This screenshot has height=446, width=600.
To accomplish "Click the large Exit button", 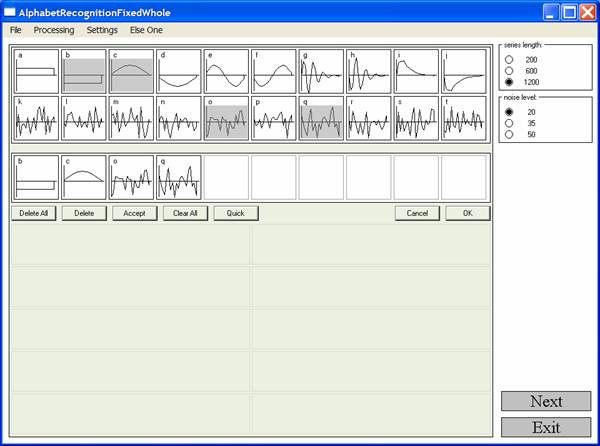I will [546, 427].
